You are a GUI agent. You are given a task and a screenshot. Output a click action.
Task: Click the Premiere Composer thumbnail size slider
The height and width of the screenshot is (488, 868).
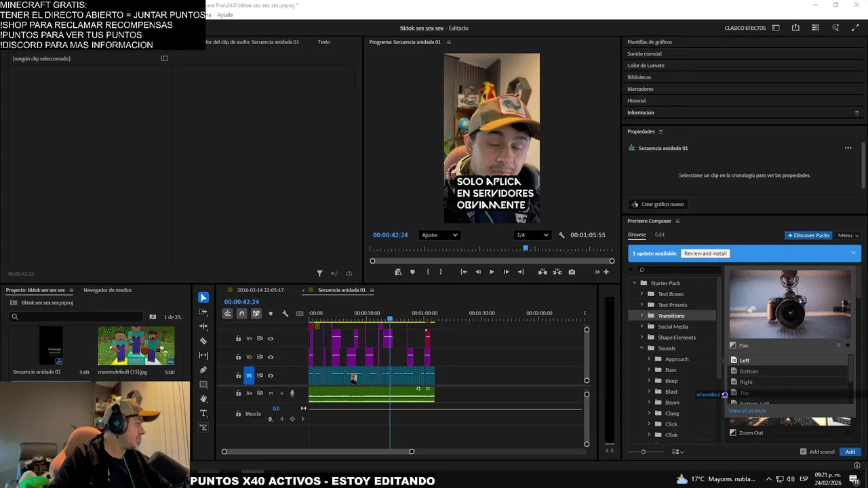tap(644, 451)
